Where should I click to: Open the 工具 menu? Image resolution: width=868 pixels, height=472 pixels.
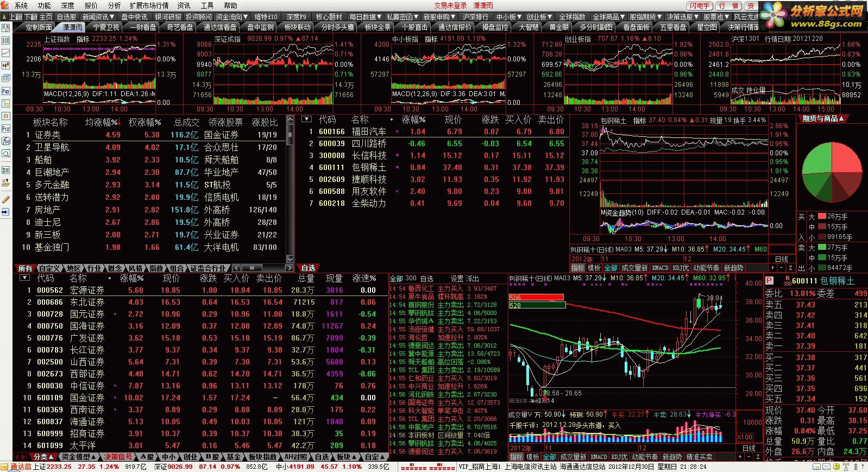click(207, 5)
